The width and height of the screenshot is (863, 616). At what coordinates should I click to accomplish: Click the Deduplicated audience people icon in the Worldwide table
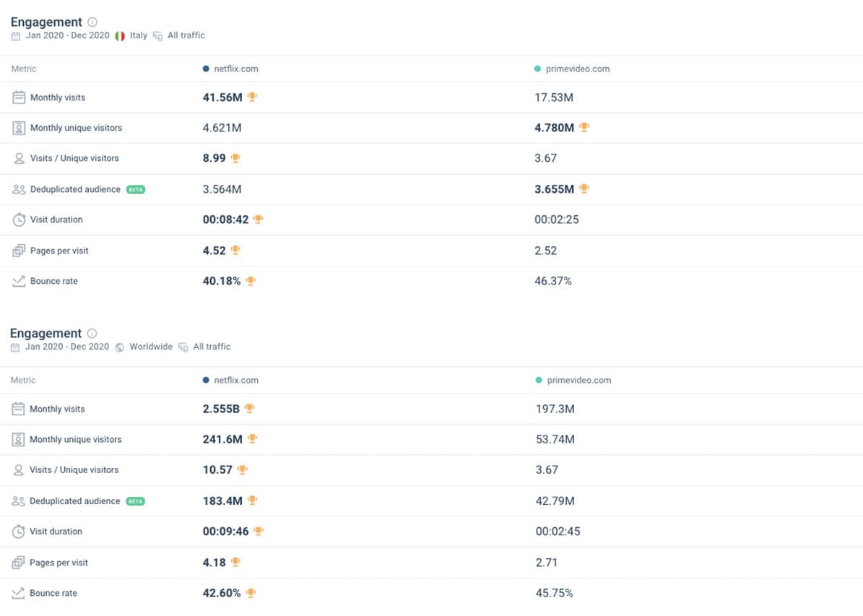[18, 501]
